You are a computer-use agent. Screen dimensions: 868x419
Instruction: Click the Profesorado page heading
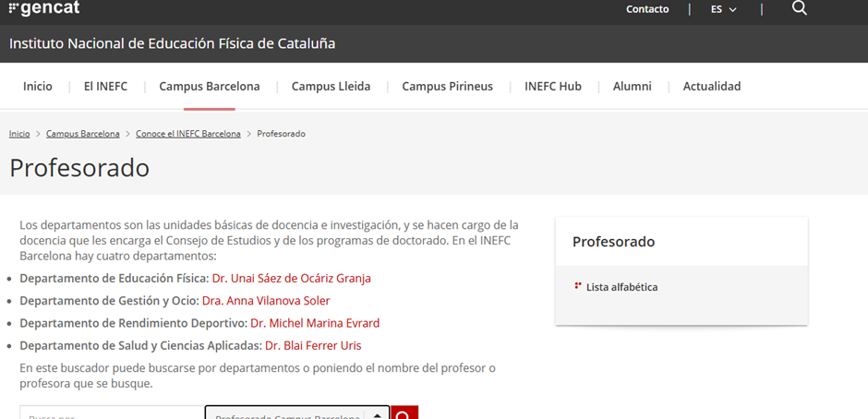tap(79, 168)
